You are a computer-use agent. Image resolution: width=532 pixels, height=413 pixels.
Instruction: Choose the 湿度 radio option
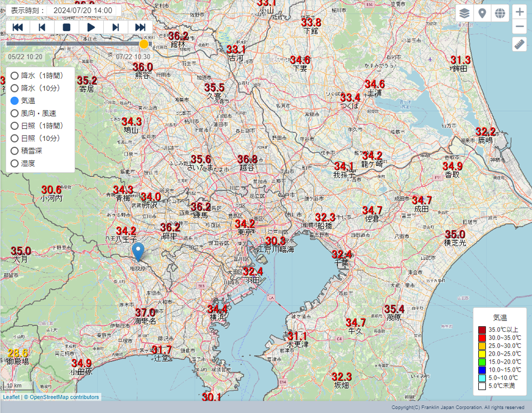15,163
